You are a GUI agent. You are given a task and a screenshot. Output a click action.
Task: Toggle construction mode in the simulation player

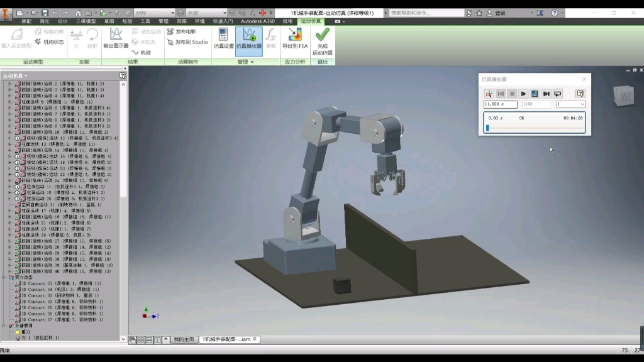489,94
